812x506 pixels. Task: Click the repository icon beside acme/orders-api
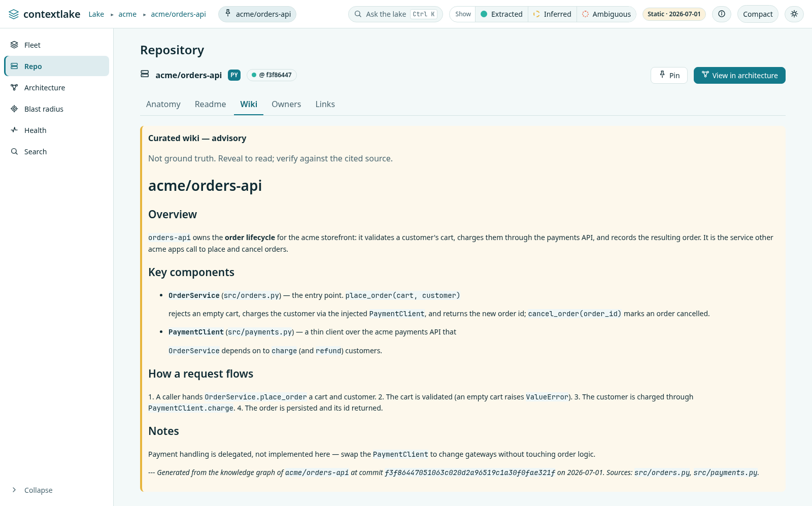(x=145, y=74)
